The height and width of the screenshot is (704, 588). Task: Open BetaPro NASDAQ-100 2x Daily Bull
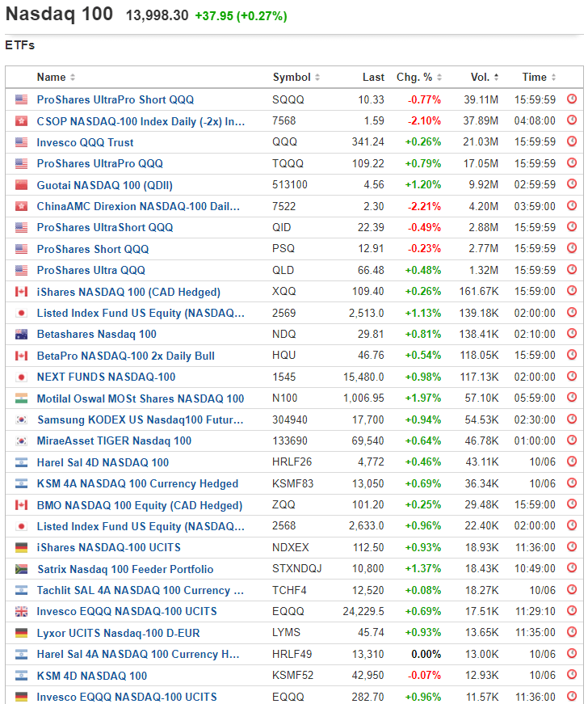[126, 356]
